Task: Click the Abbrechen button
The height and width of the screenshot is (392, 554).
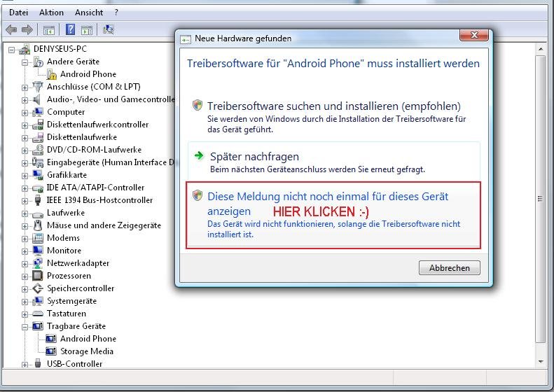Action: 450,268
